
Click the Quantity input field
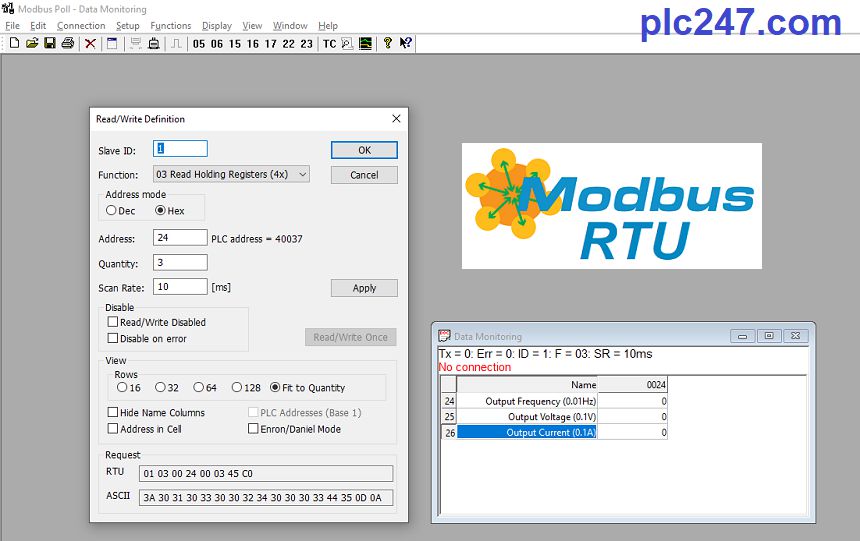tap(180, 262)
